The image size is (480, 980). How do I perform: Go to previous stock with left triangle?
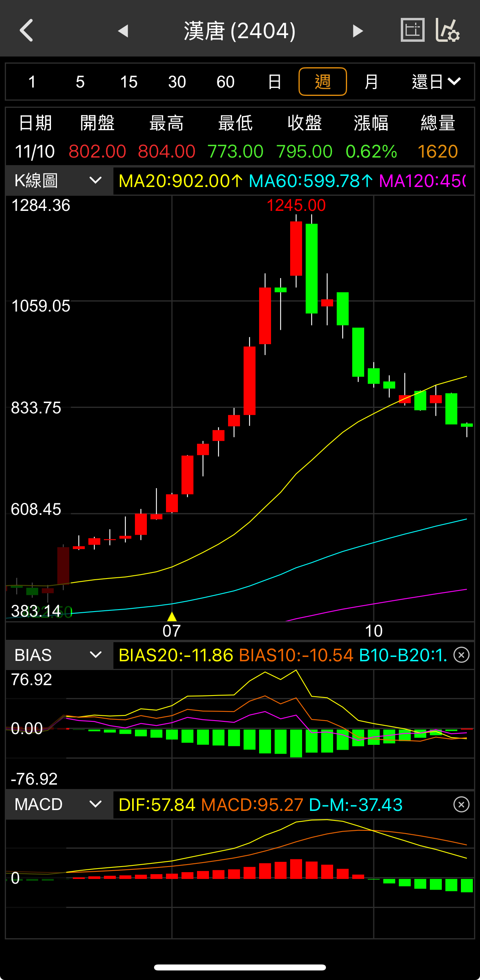tap(123, 31)
